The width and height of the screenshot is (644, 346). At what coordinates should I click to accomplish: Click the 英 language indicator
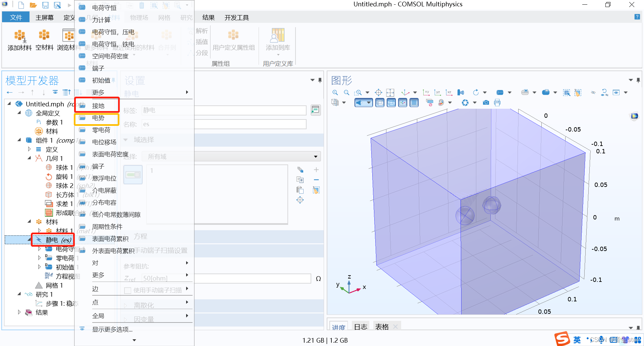[x=577, y=340]
